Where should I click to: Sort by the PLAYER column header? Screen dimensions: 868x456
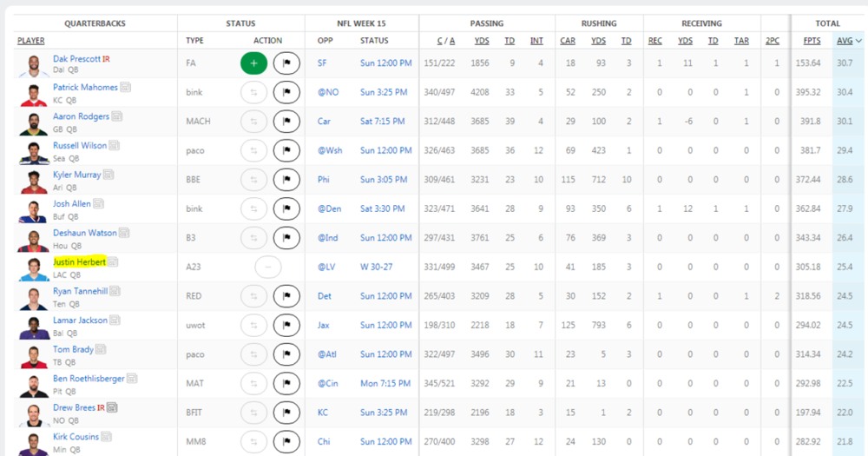tap(31, 41)
